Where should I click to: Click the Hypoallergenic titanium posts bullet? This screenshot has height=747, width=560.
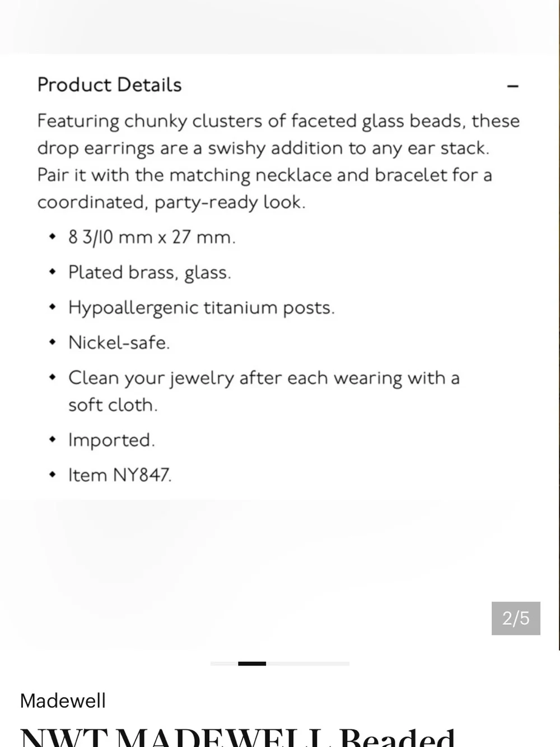(x=201, y=308)
